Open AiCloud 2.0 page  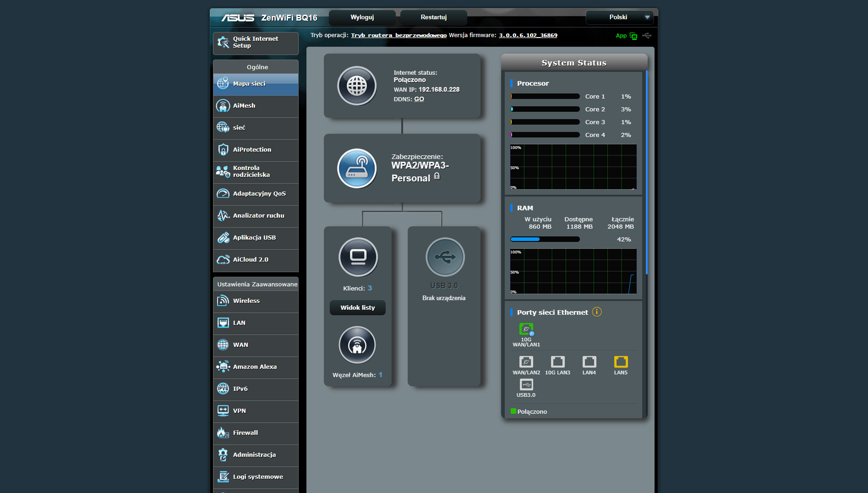point(256,260)
